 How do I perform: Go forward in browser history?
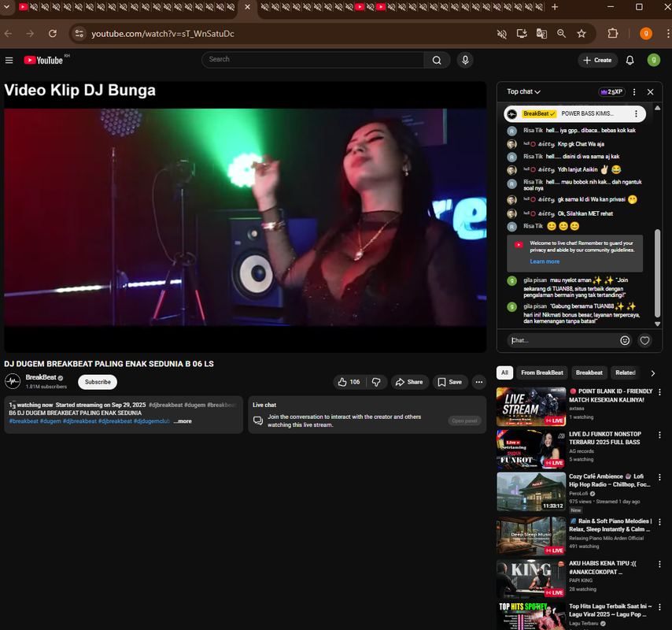coord(30,33)
